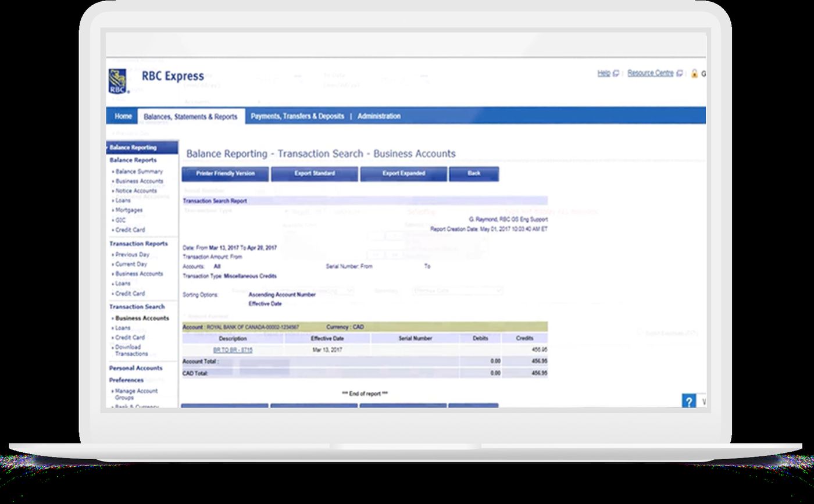This screenshot has width=814, height=504.
Task: Click the Effective Date column header
Action: click(327, 338)
